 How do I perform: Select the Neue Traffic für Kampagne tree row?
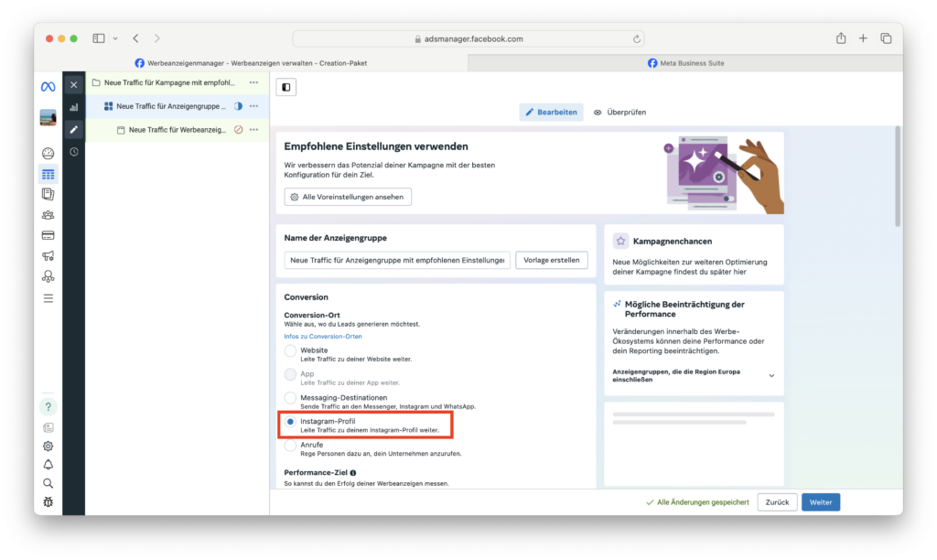177,82
